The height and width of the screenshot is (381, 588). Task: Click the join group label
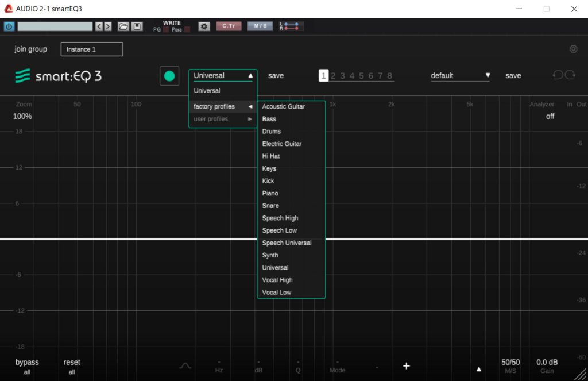(x=31, y=49)
